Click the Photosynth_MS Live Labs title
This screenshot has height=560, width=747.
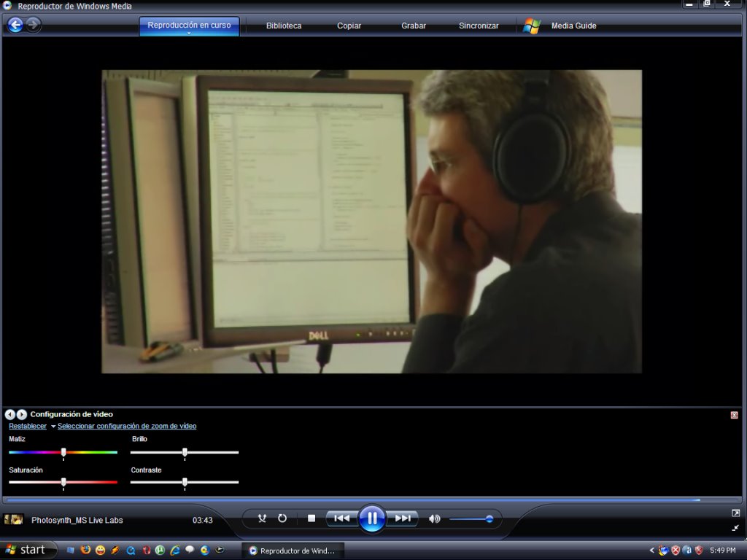pos(77,520)
